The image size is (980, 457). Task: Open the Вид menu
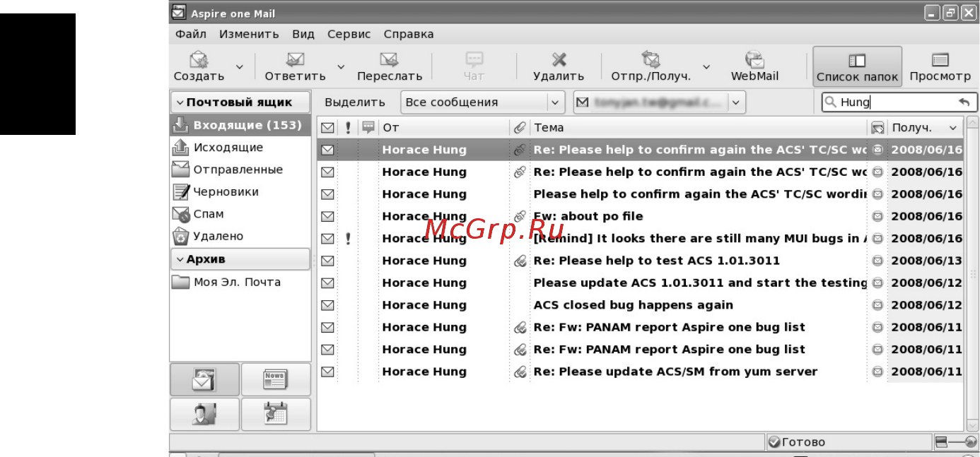point(303,34)
